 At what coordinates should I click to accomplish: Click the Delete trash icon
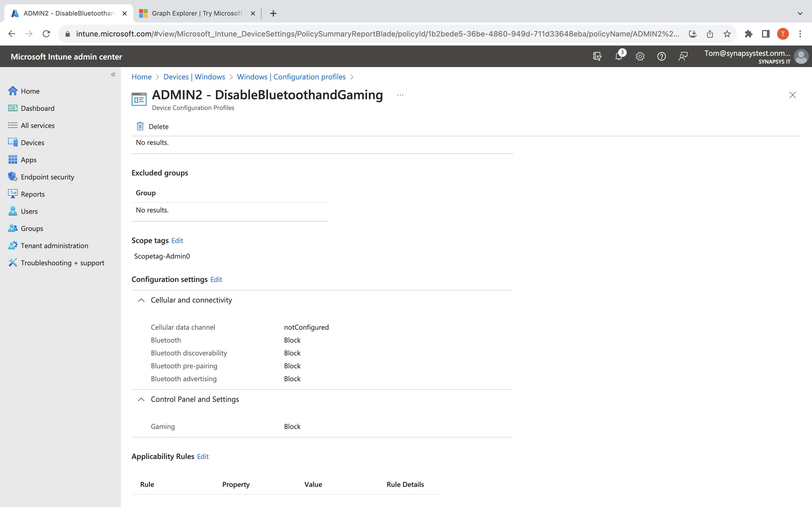point(140,126)
